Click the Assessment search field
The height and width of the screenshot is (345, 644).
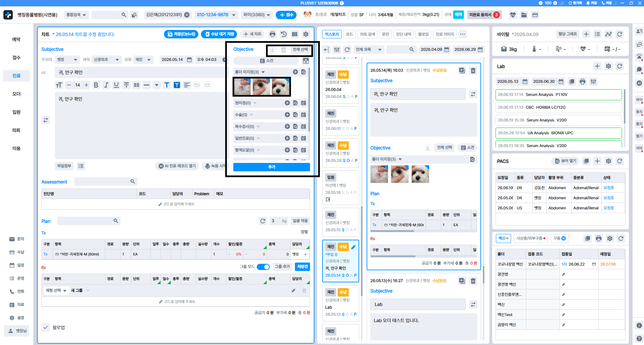coord(105,181)
